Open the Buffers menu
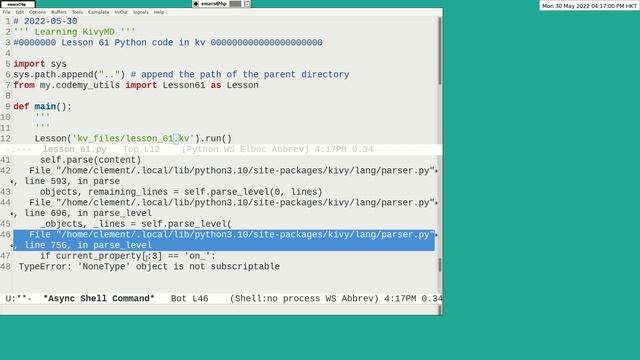 [x=59, y=12]
